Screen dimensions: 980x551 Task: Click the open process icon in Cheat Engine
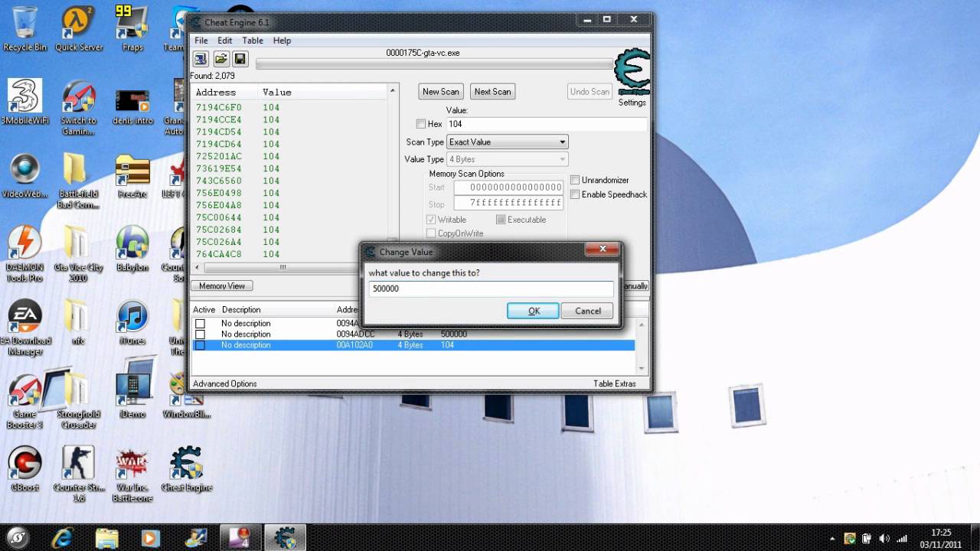click(201, 59)
